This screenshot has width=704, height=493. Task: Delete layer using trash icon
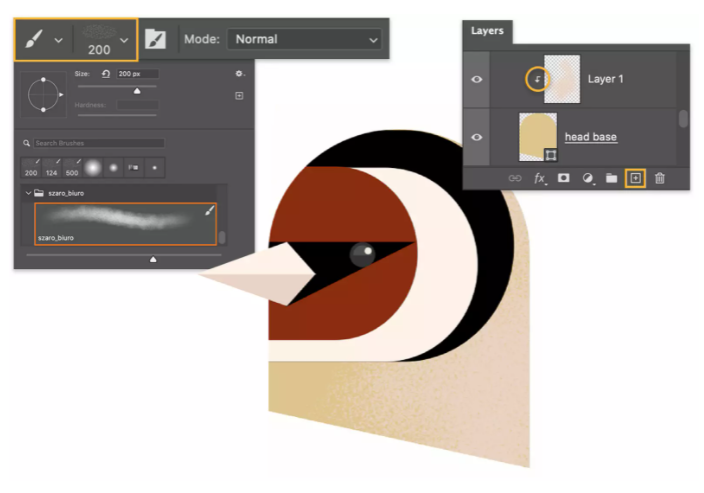[x=659, y=178]
